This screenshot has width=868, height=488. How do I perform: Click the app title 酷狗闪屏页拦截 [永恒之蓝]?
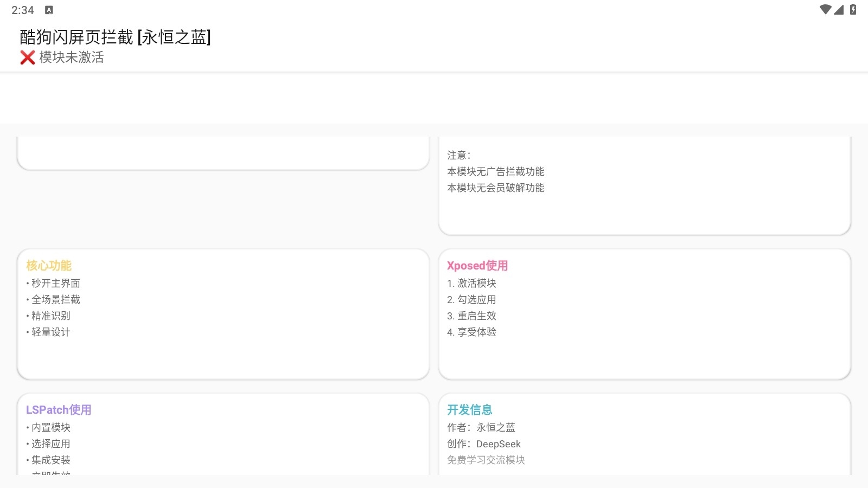116,37
